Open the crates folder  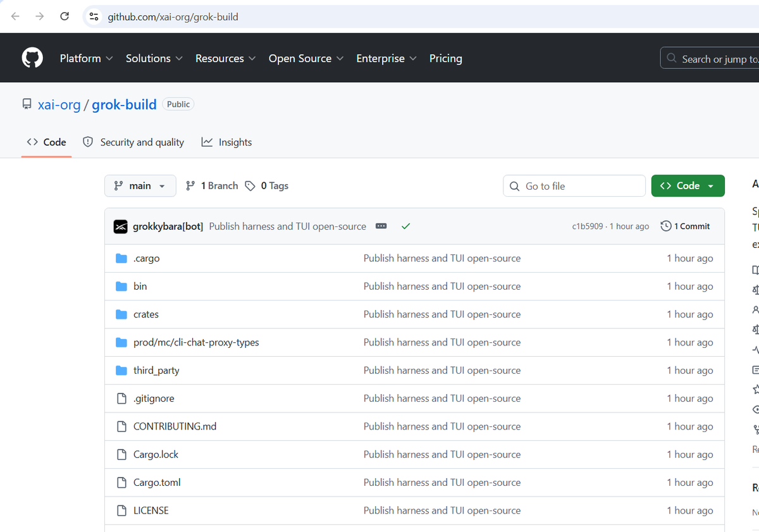tap(146, 314)
